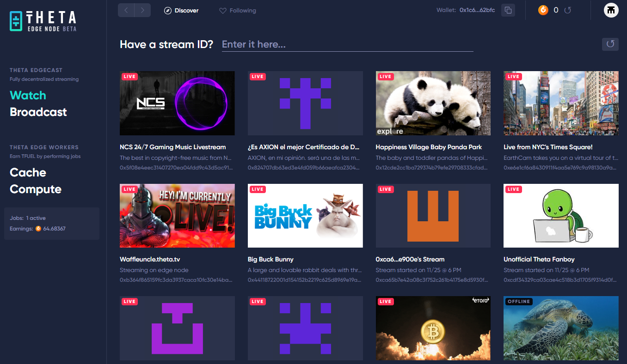This screenshot has width=627, height=364.
Task: Open the bottom-row stream with the blue pixel logo
Action: point(305,328)
